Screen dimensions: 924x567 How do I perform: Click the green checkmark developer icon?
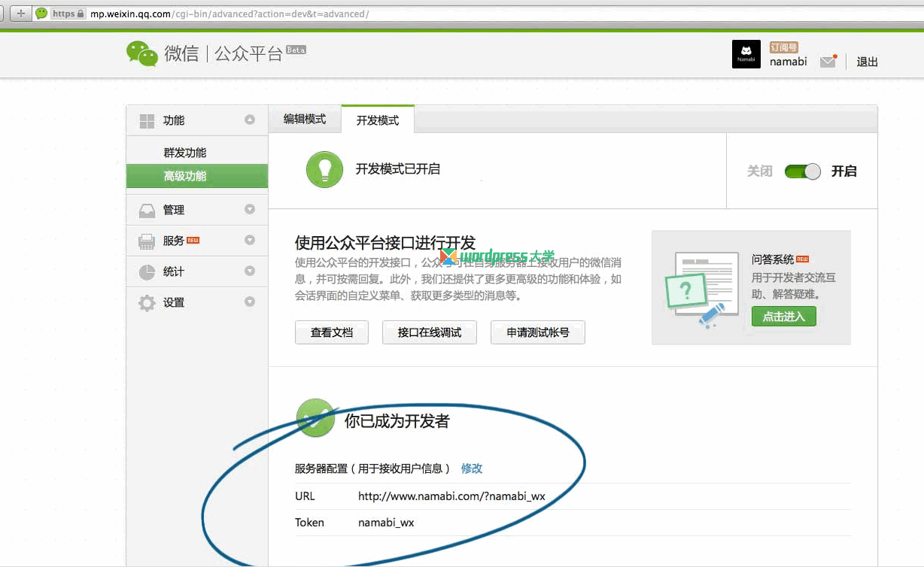pyautogui.click(x=316, y=418)
